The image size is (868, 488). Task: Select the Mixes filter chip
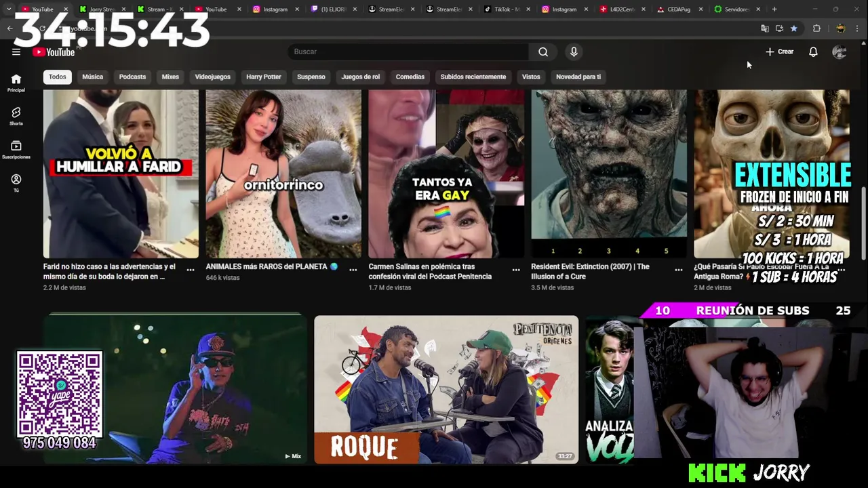170,77
